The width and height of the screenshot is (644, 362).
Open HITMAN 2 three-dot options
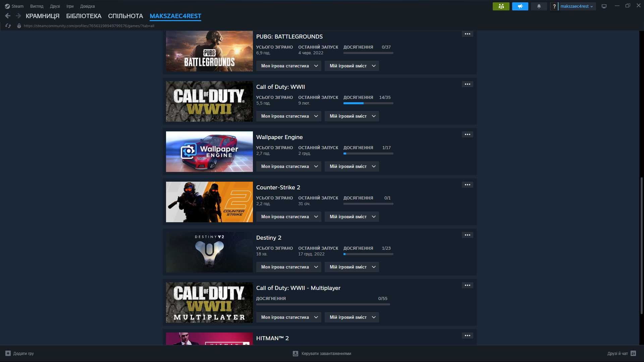(468, 336)
